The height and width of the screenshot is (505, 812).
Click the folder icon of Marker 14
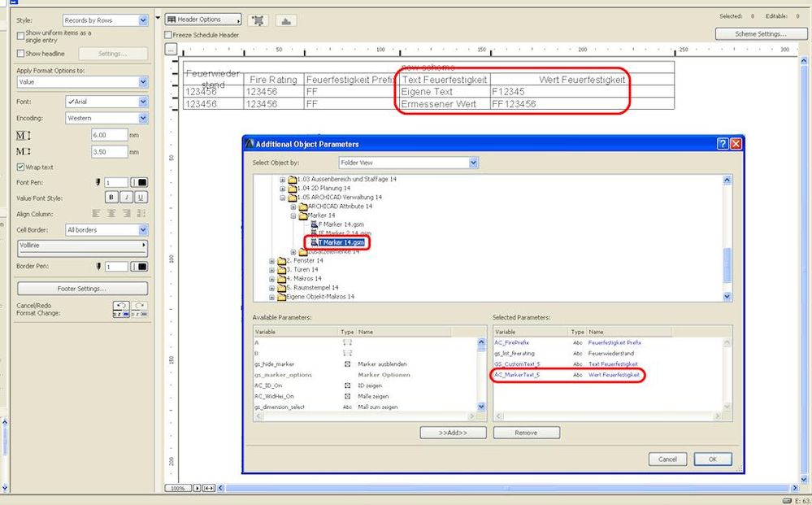303,215
